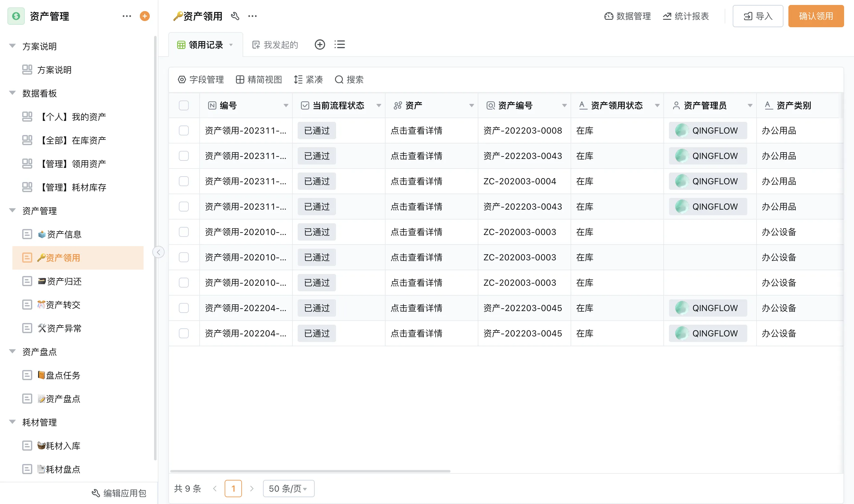This screenshot has width=854, height=504.
Task: Click 点击查看详情 in the first row
Action: (416, 130)
